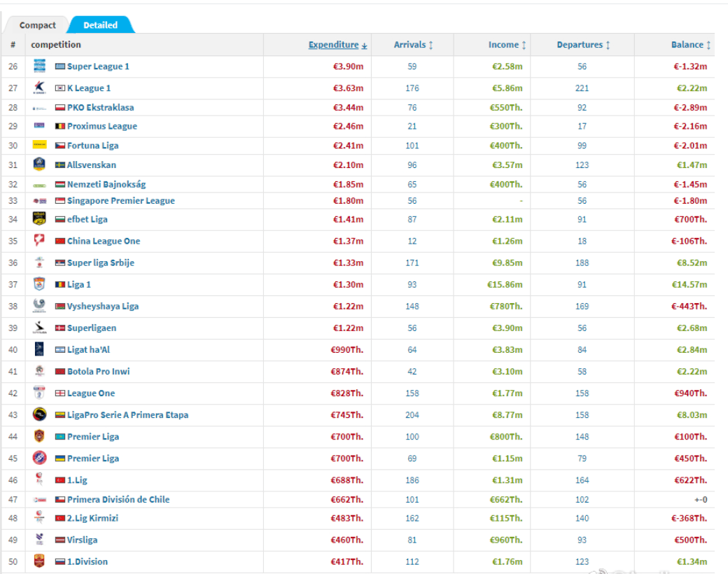Open the Primera División de Chile link
The image size is (728, 574).
point(118,500)
